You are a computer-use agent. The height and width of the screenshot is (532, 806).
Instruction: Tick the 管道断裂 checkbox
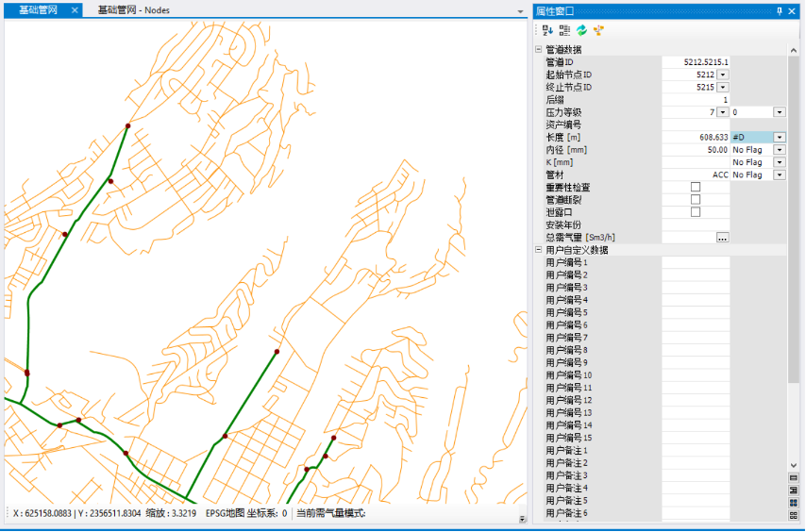tap(696, 199)
